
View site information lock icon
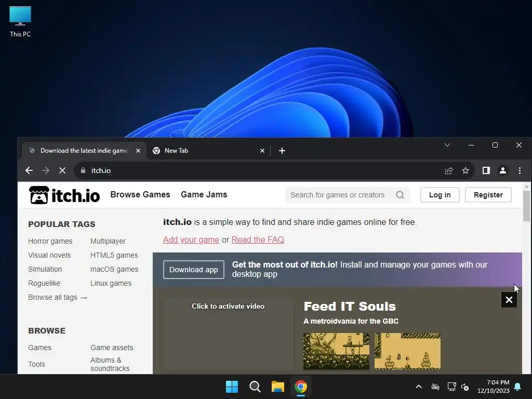(83, 170)
